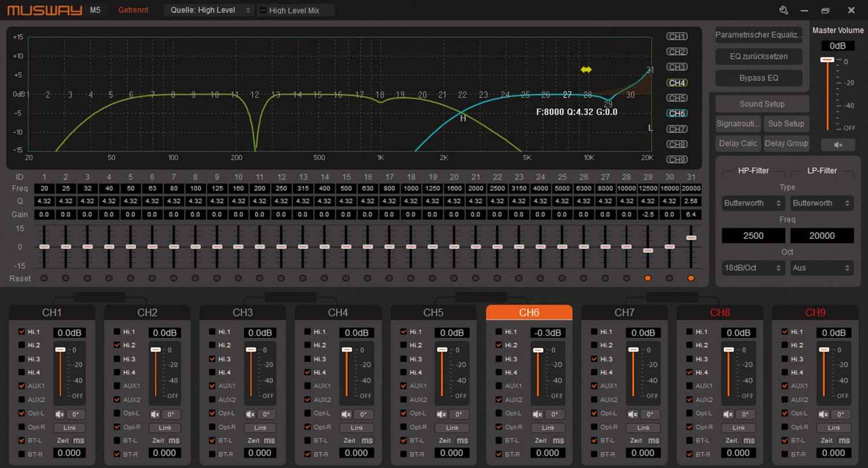Open the Sub Setup button
Image resolution: width=868 pixels, height=468 pixels.
coord(786,124)
